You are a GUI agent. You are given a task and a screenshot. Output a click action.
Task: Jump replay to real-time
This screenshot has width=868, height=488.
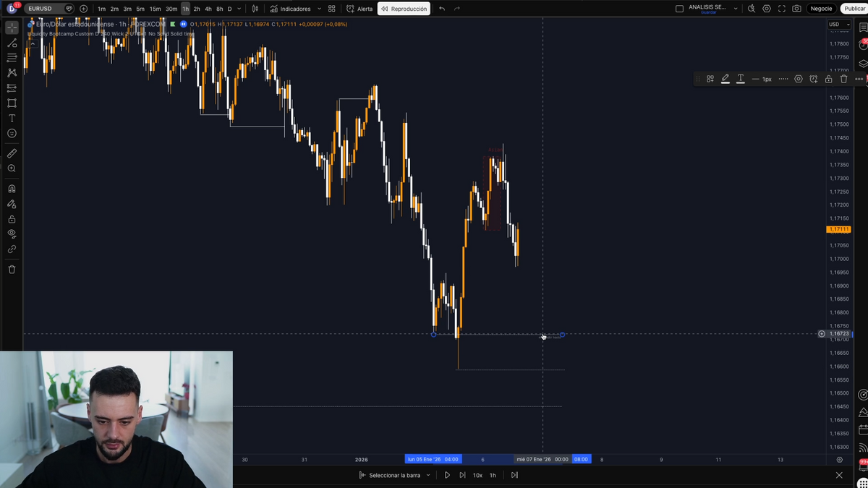tap(514, 475)
